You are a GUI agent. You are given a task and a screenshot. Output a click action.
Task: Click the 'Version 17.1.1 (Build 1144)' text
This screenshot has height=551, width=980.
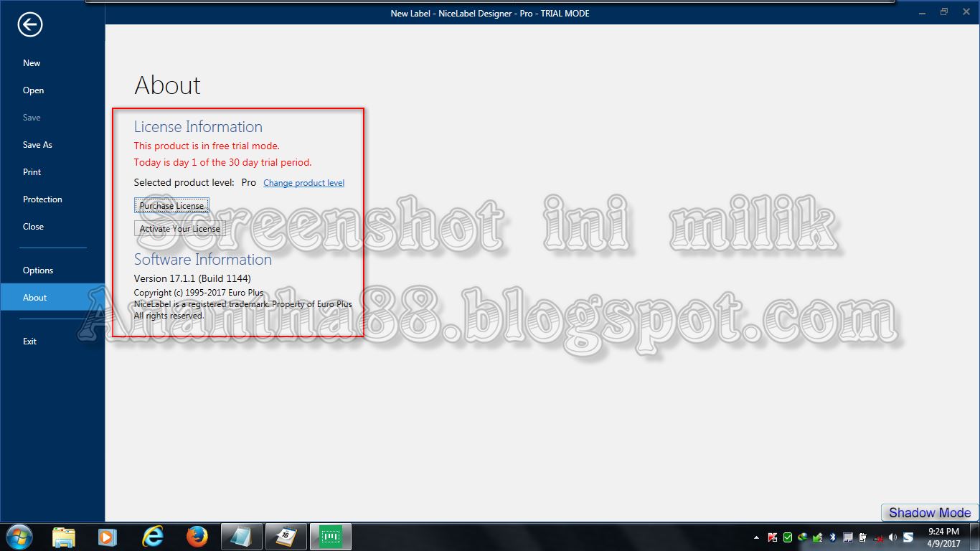coord(192,278)
